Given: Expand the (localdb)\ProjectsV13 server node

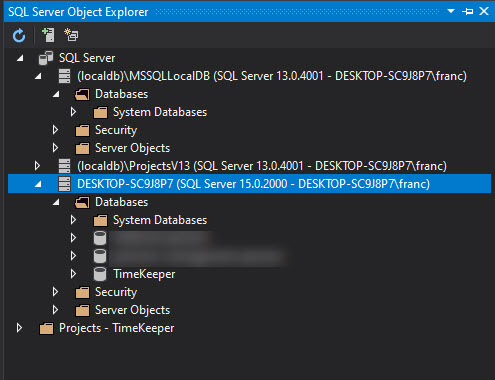Looking at the screenshot, I should [38, 166].
